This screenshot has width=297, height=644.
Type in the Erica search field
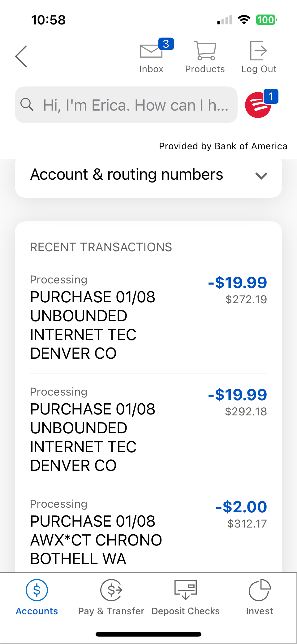point(135,105)
